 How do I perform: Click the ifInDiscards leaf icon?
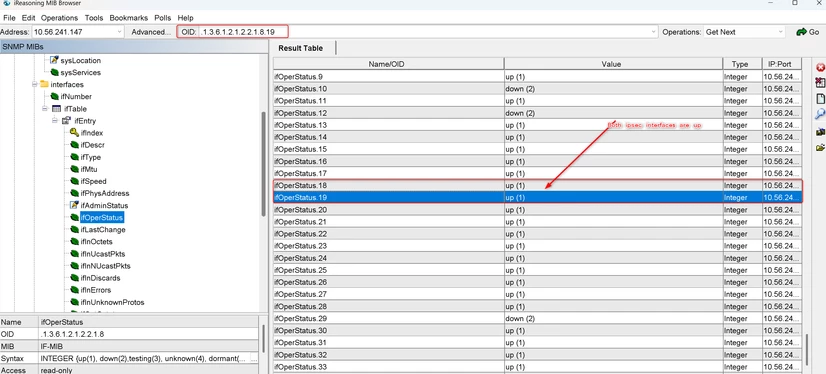[x=74, y=278]
